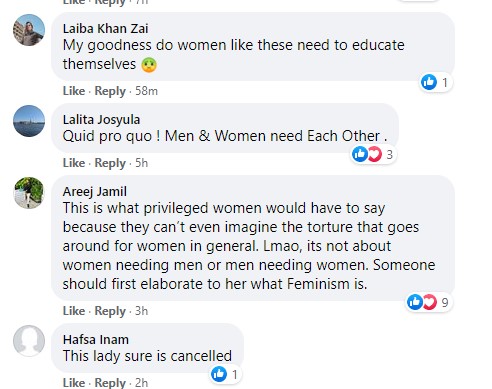Click thumbs-up reaction icon on Lalita's comment
This screenshot has width=492, height=389.
[360, 154]
